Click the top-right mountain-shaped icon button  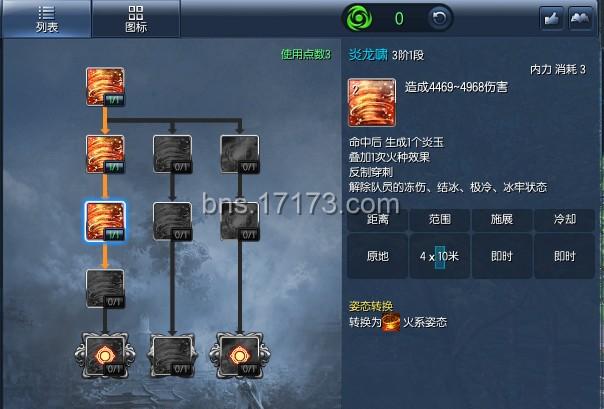[581, 18]
